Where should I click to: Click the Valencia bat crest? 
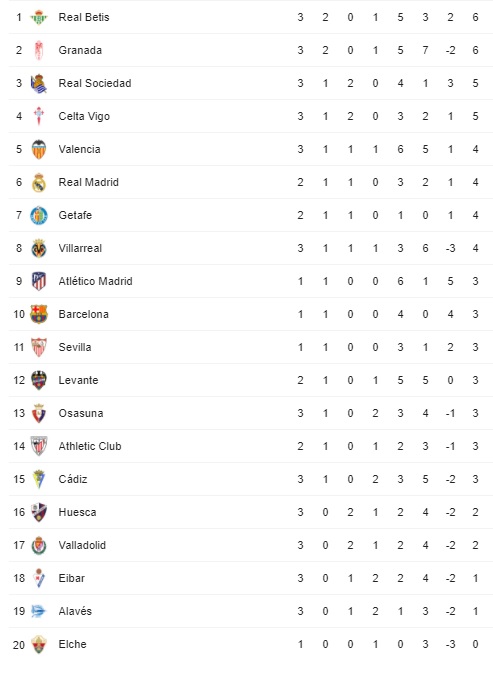coord(39,149)
